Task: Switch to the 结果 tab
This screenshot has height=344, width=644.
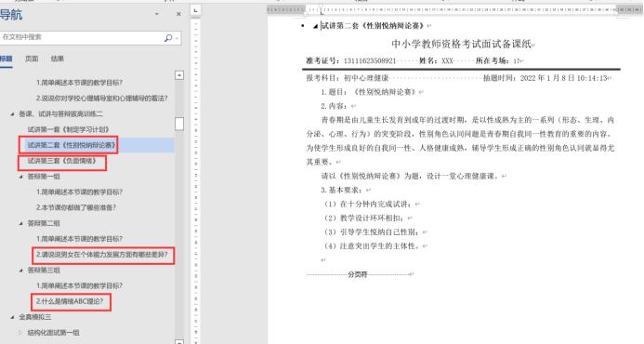Action: 58,59
